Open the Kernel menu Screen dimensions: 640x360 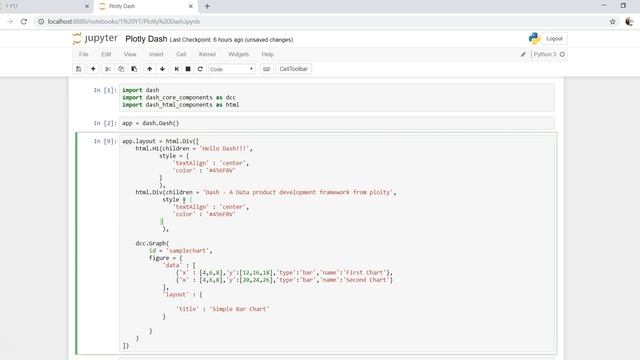click(207, 54)
